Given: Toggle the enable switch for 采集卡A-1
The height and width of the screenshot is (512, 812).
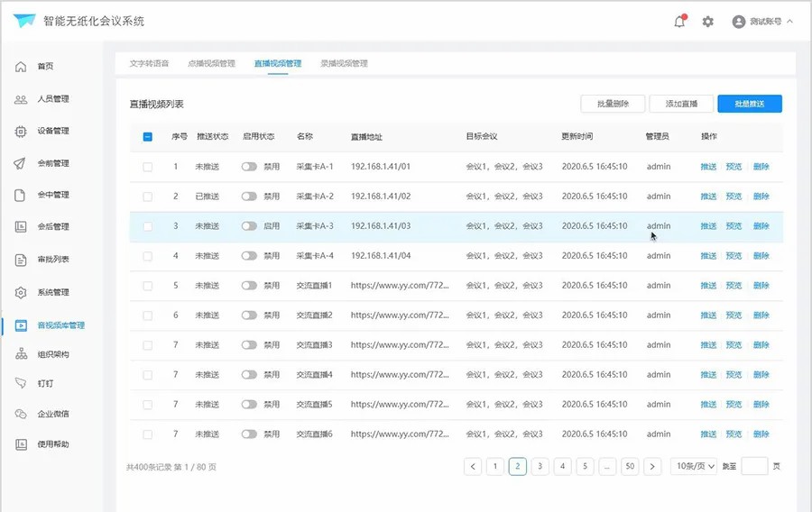Looking at the screenshot, I should point(249,167).
